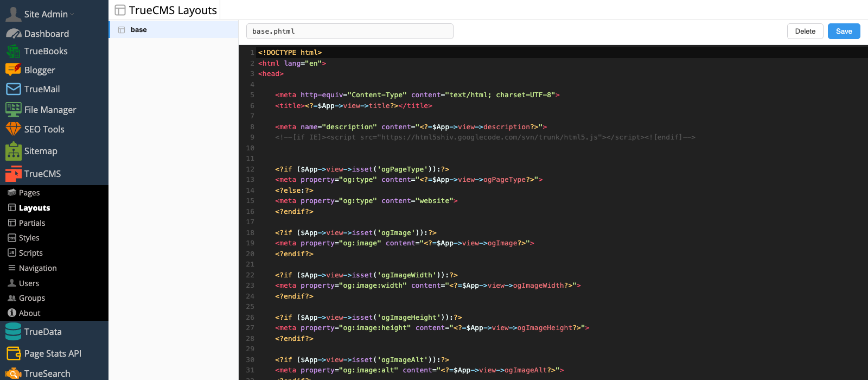The image size is (868, 380).
Task: Click the Site Admin user icon
Action: tap(13, 14)
